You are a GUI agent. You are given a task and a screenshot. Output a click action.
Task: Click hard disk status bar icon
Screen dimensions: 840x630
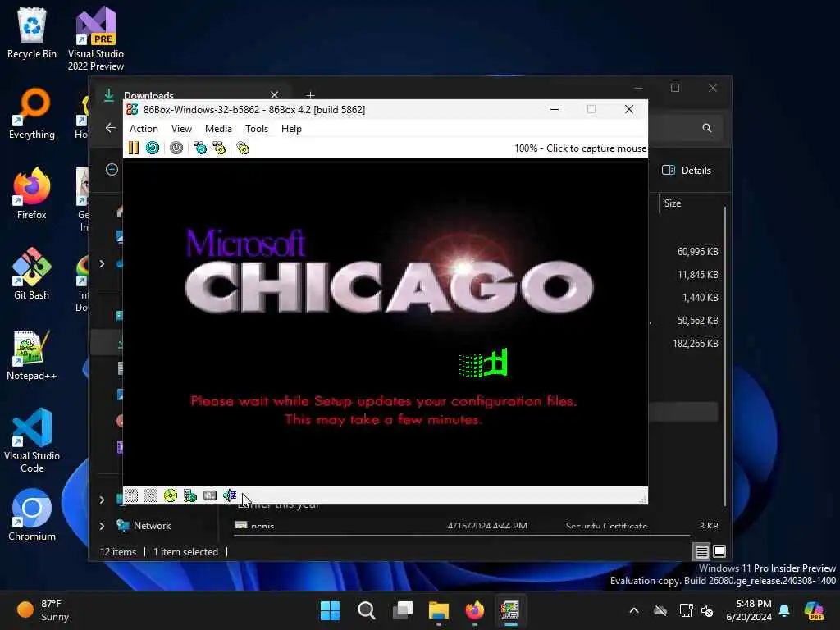210,495
